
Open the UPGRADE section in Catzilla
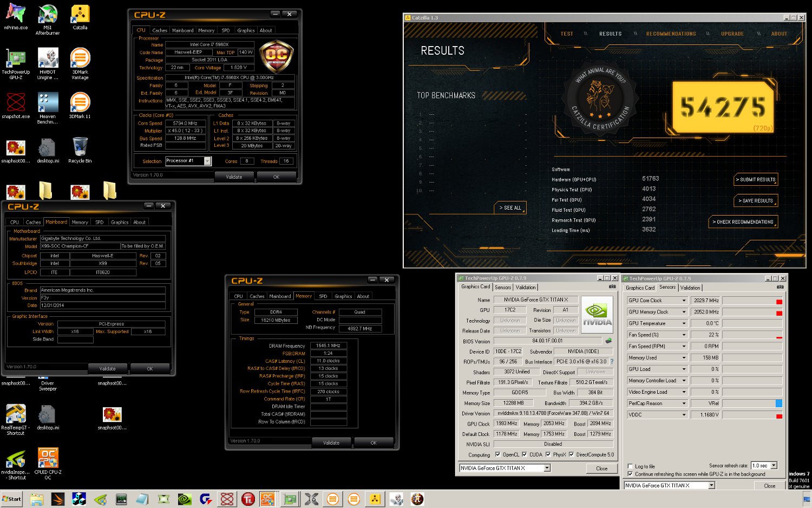(x=732, y=34)
